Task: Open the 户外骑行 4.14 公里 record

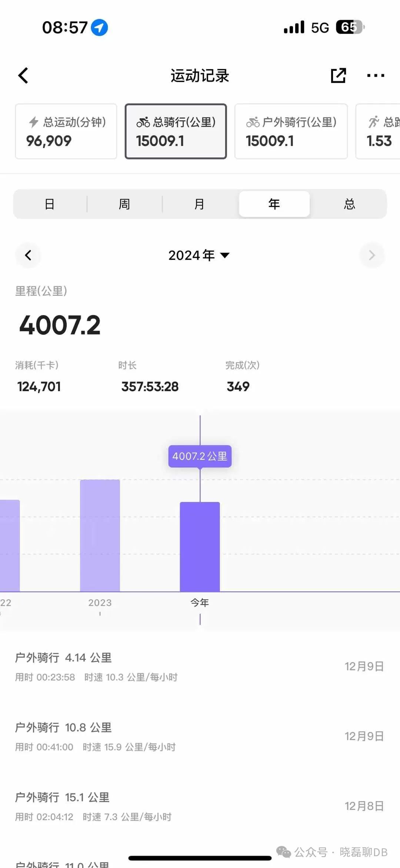Action: [200, 666]
